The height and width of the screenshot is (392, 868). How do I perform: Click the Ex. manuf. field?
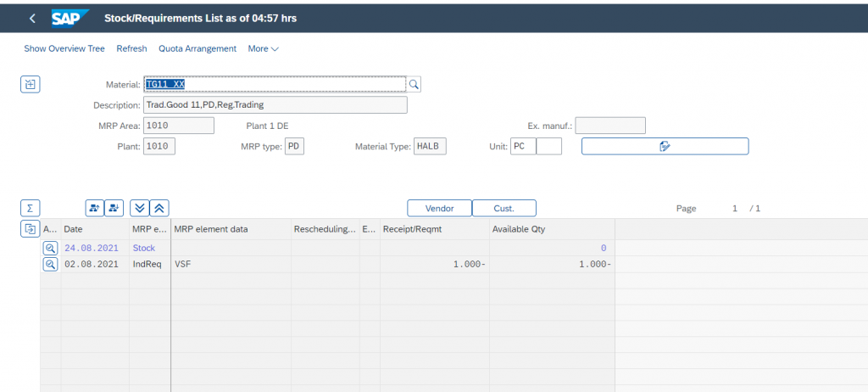(610, 126)
